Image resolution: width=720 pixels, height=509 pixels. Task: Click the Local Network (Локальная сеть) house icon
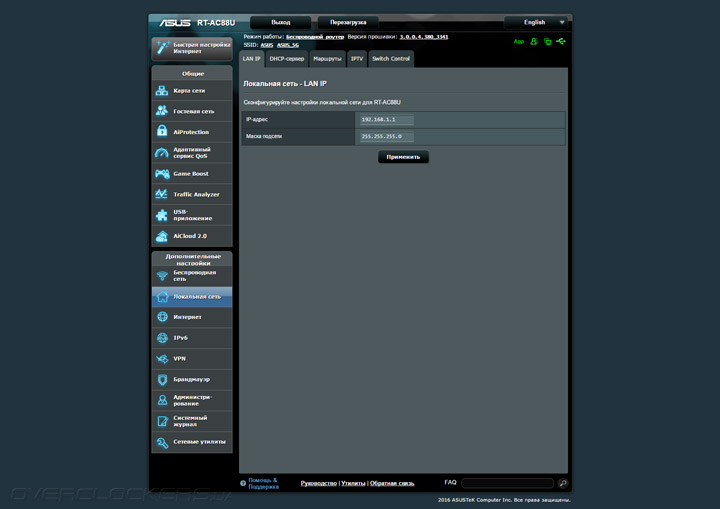[162, 297]
